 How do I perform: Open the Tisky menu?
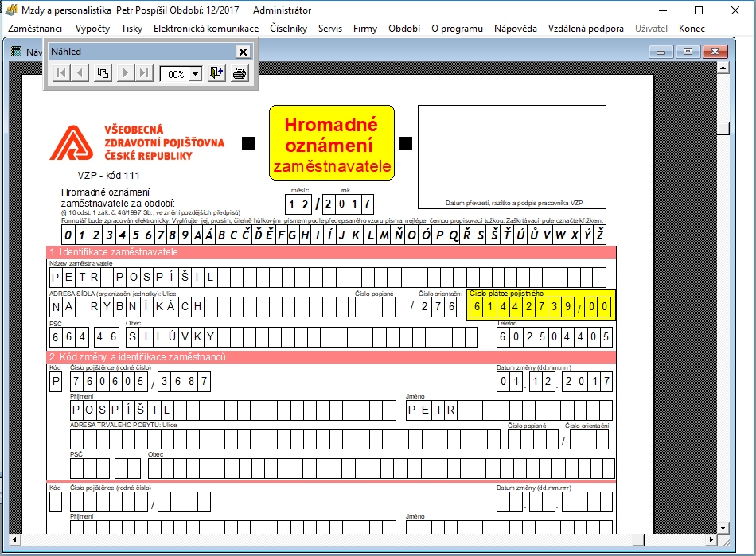pyautogui.click(x=131, y=29)
